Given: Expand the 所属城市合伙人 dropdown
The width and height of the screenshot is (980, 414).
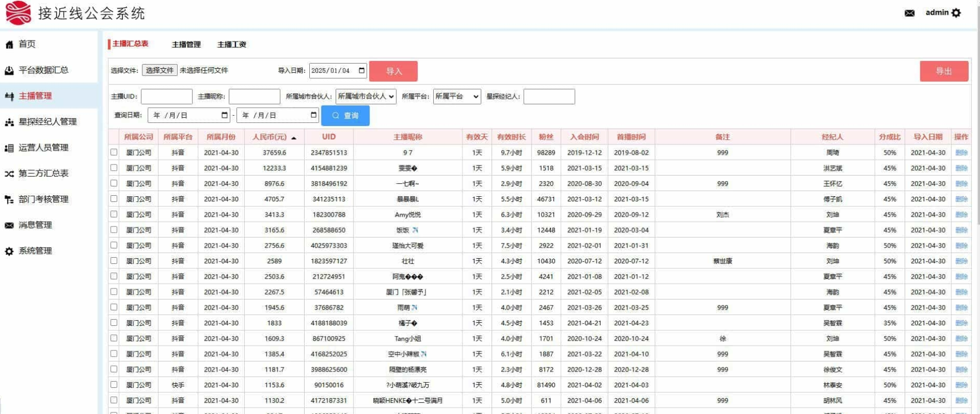Looking at the screenshot, I should tap(366, 96).
